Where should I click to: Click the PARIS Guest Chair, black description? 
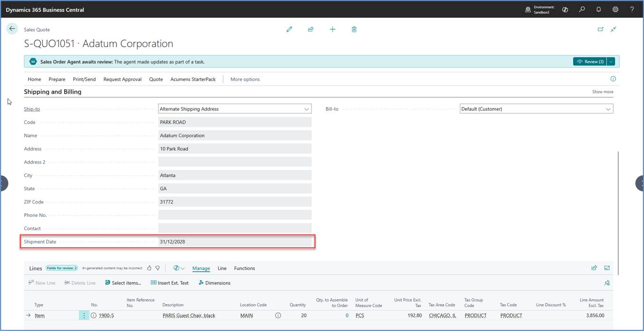189,315
